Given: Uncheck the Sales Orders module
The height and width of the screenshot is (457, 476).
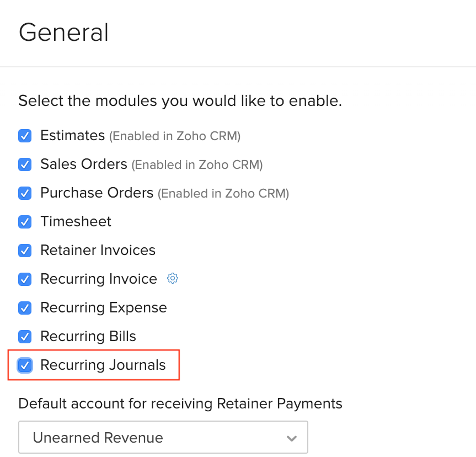Looking at the screenshot, I should pyautogui.click(x=24, y=164).
